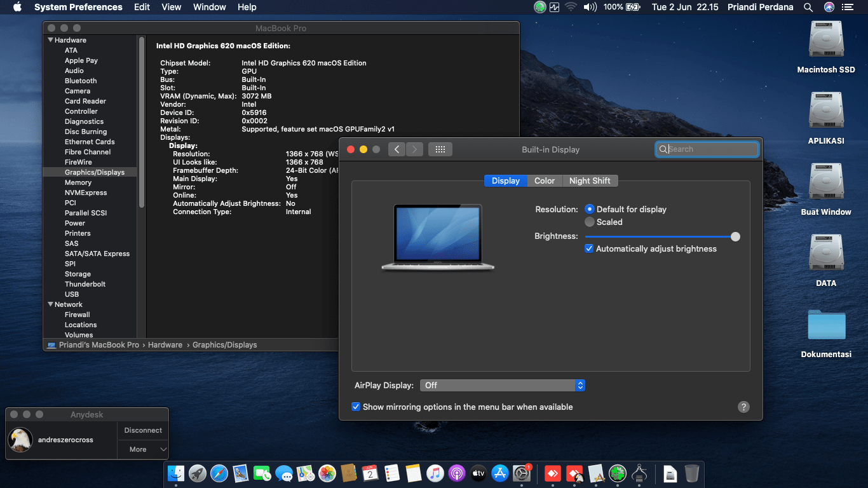This screenshot has height=488, width=868.
Task: Click the battery status icon
Action: click(x=633, y=7)
